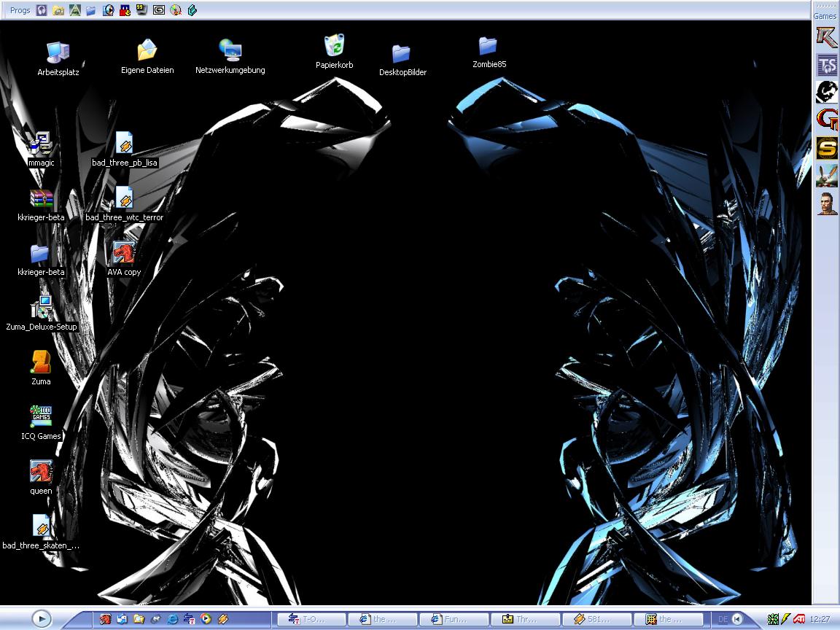
Task: Open the Zuma game shortcut
Action: coord(41,362)
